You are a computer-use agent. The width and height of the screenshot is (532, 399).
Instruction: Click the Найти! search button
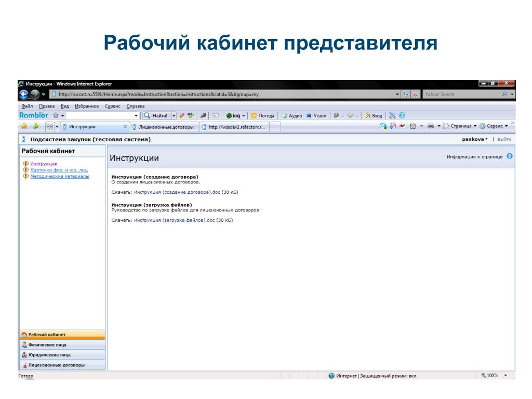click(x=156, y=116)
